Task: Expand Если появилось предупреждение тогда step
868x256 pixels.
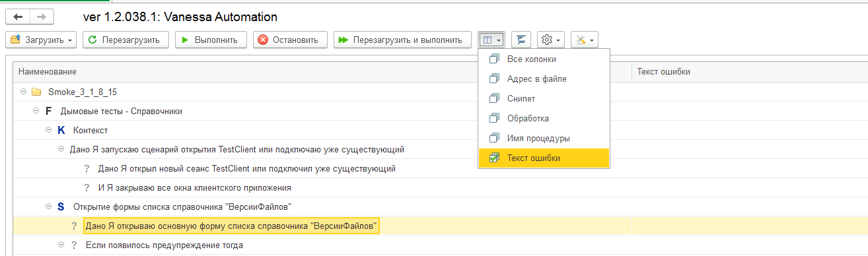Action: (x=61, y=245)
